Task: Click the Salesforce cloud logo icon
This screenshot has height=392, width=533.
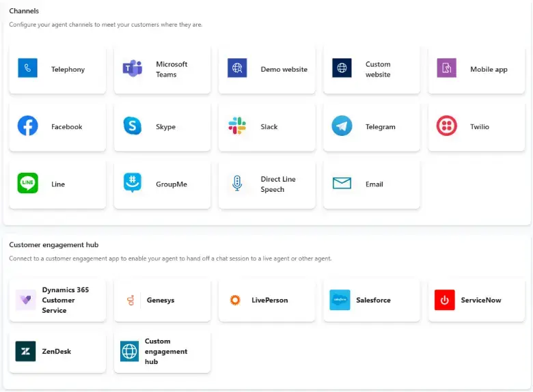Action: click(340, 300)
